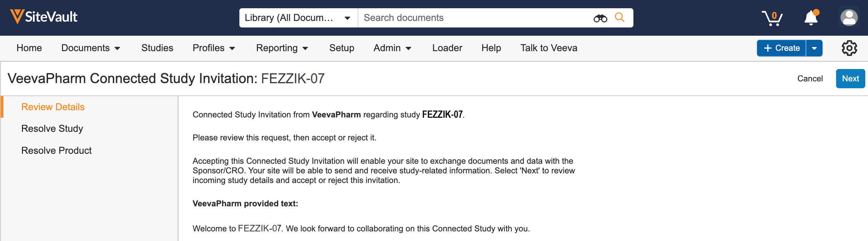
Task: Open the Reporting dropdown menu
Action: coord(282,48)
